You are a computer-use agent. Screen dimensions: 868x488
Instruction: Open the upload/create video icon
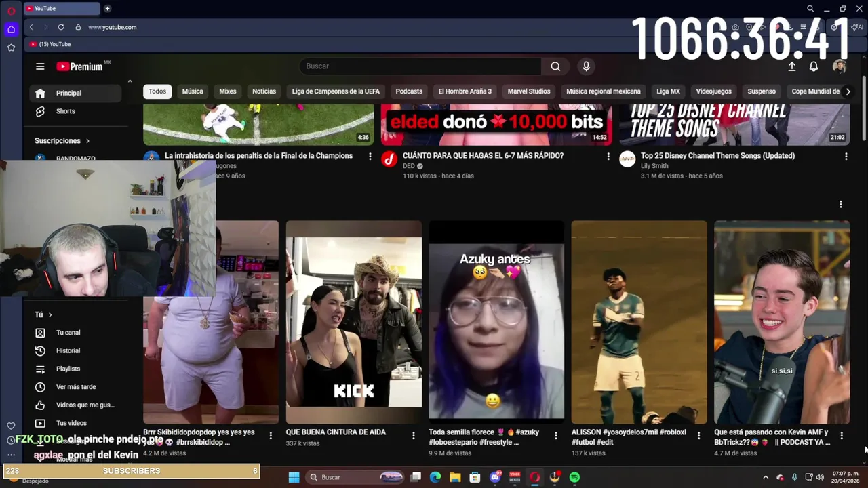[791, 66]
